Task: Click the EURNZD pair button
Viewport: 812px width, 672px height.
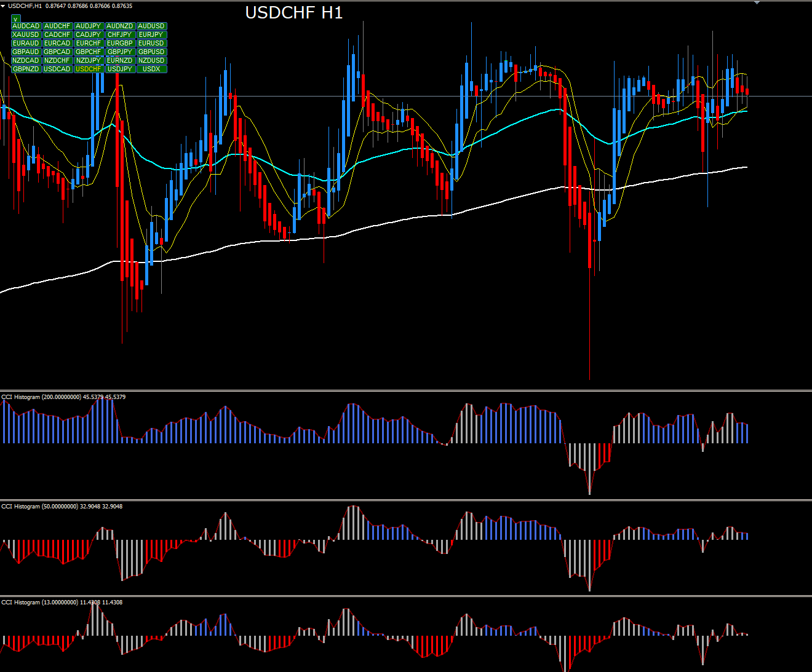Action: 120,61
